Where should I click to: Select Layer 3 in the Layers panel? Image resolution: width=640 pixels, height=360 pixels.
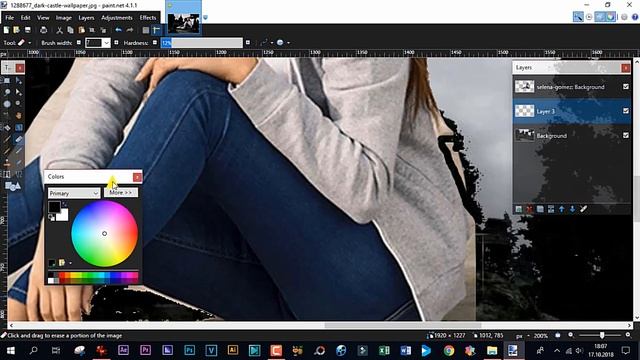572,111
